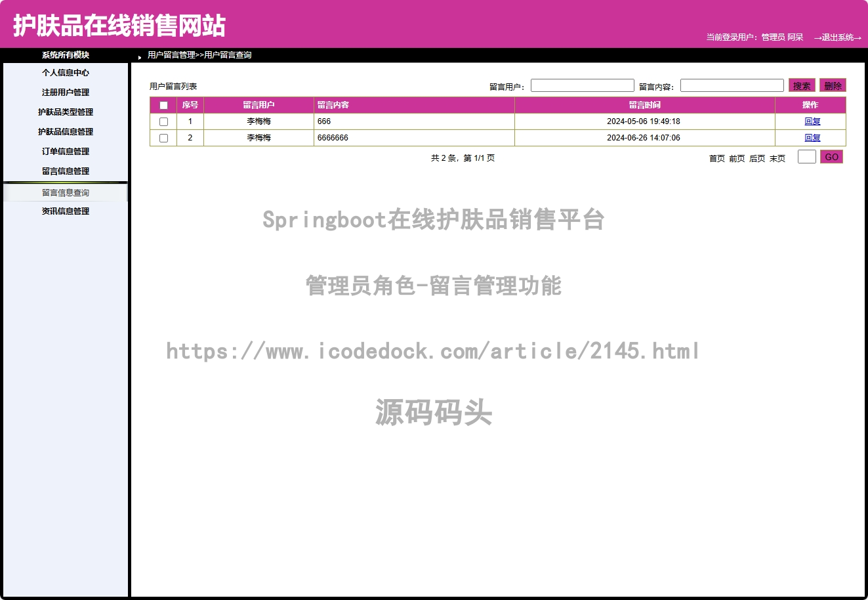Click the 操作 column header
The height and width of the screenshot is (600, 868).
pos(810,105)
